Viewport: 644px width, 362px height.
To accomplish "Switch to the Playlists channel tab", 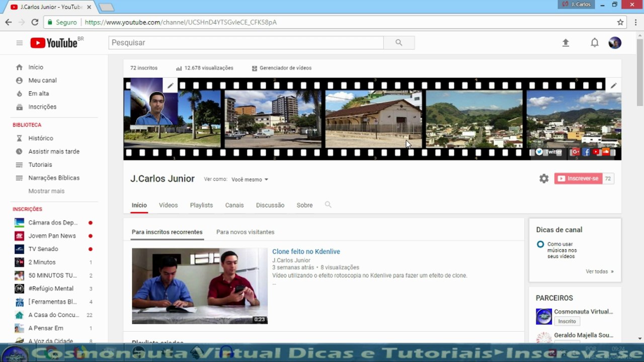I will tap(201, 205).
